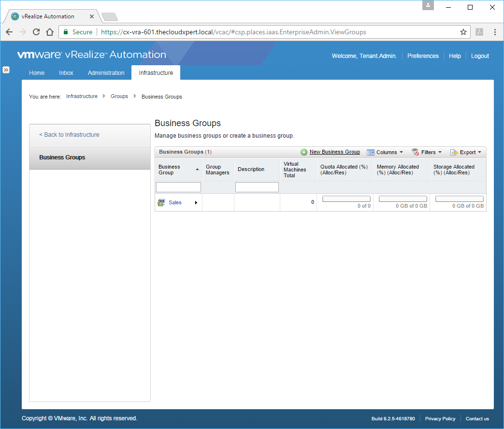
Task: Reload the page in Chrome
Action: click(36, 32)
